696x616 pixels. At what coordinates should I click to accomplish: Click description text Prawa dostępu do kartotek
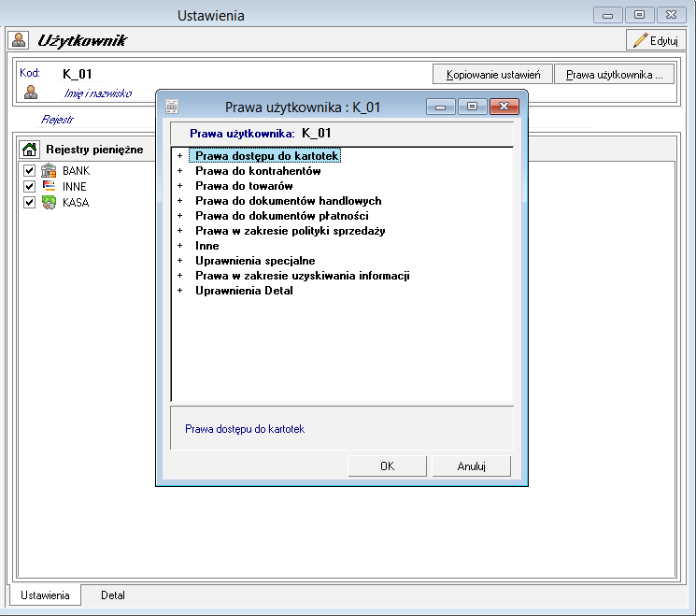pyautogui.click(x=245, y=429)
